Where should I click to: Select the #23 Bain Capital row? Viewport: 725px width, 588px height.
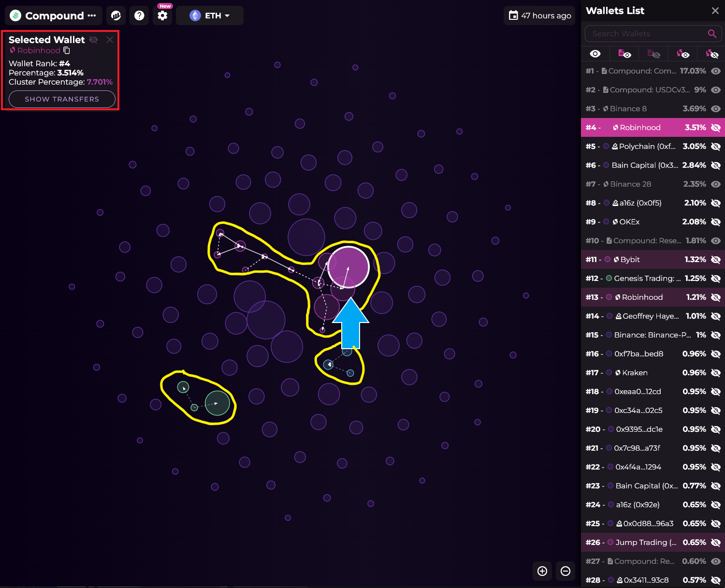(x=653, y=486)
